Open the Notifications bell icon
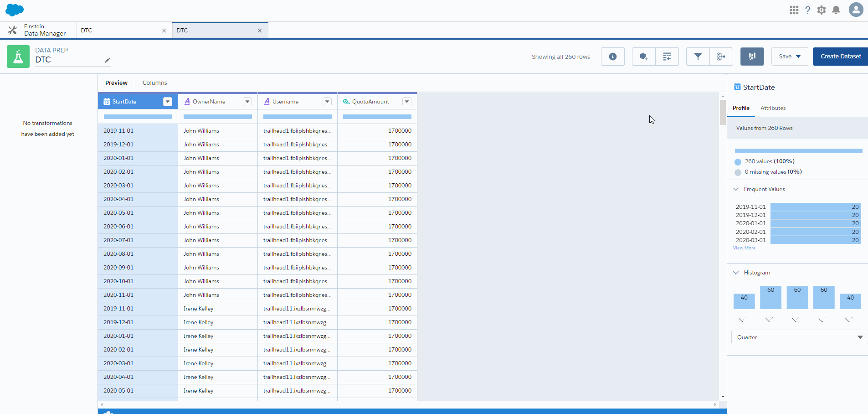This screenshot has height=414, width=868. click(836, 10)
